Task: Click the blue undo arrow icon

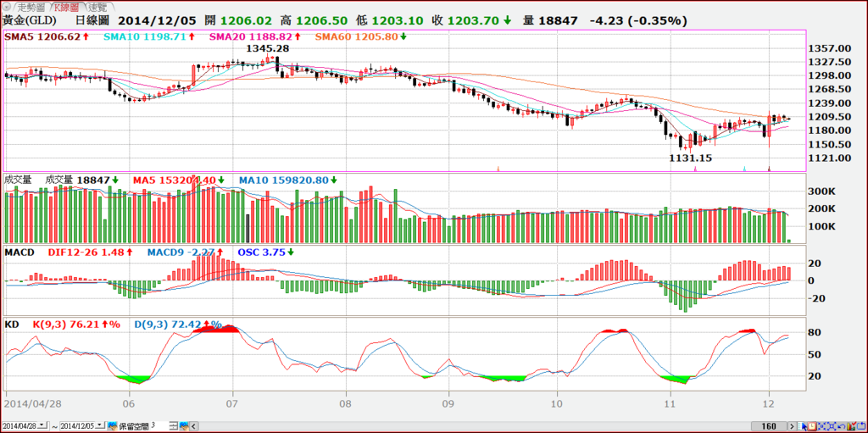Action: coord(842,426)
